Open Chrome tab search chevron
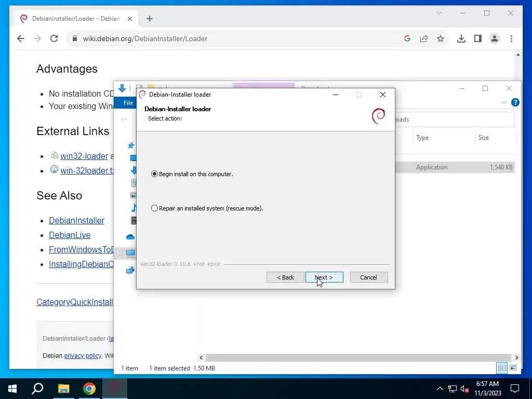 pos(438,13)
